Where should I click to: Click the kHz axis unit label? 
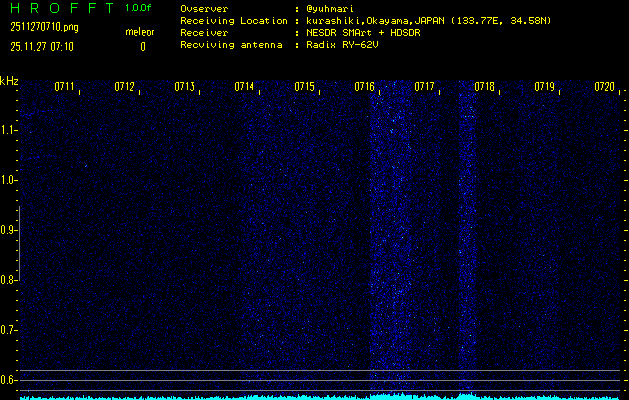click(9, 81)
